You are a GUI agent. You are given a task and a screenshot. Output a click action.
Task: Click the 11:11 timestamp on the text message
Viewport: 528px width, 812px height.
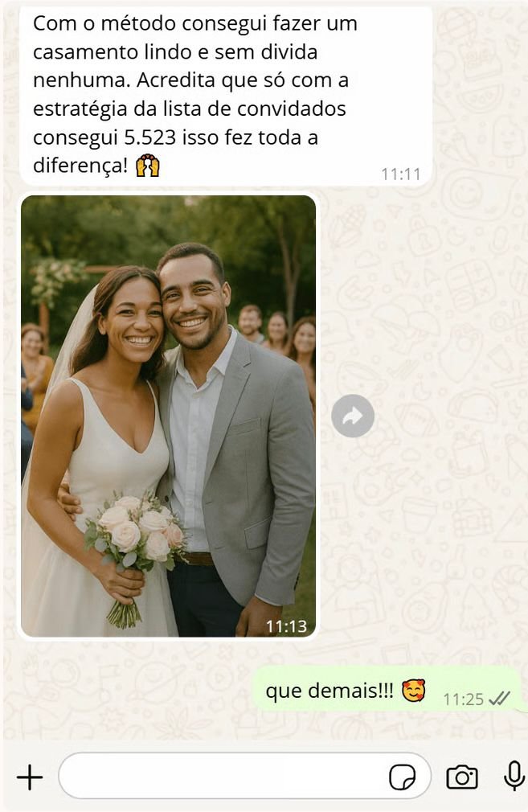[401, 174]
